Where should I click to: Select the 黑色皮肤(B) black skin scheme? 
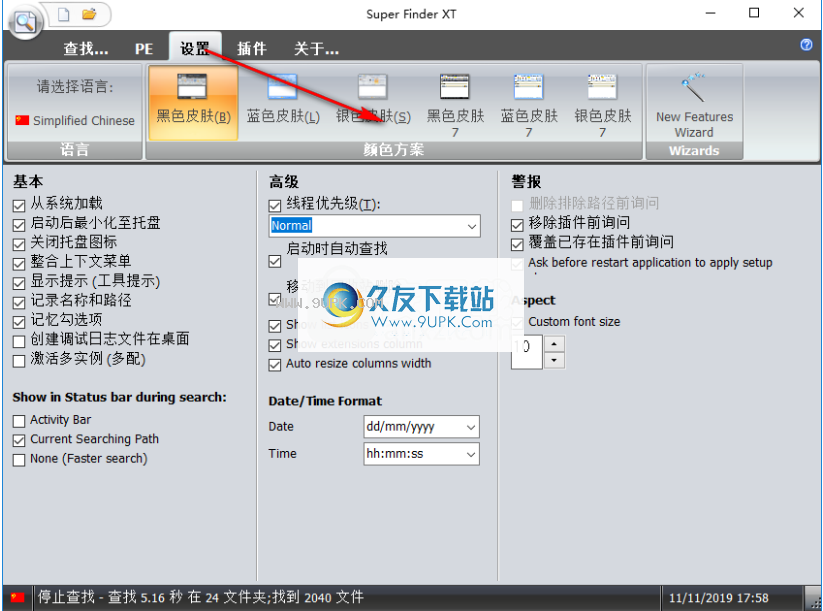tap(193, 103)
